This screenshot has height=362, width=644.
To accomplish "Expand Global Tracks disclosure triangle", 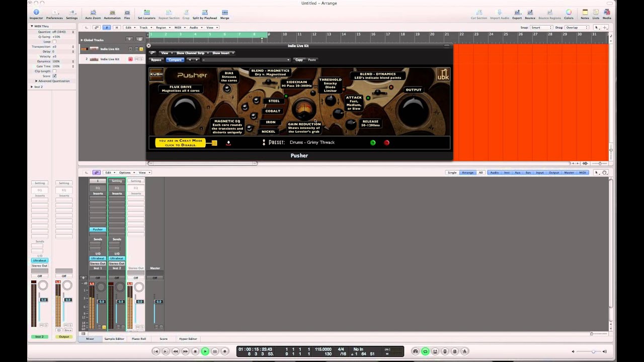I will click(82, 40).
